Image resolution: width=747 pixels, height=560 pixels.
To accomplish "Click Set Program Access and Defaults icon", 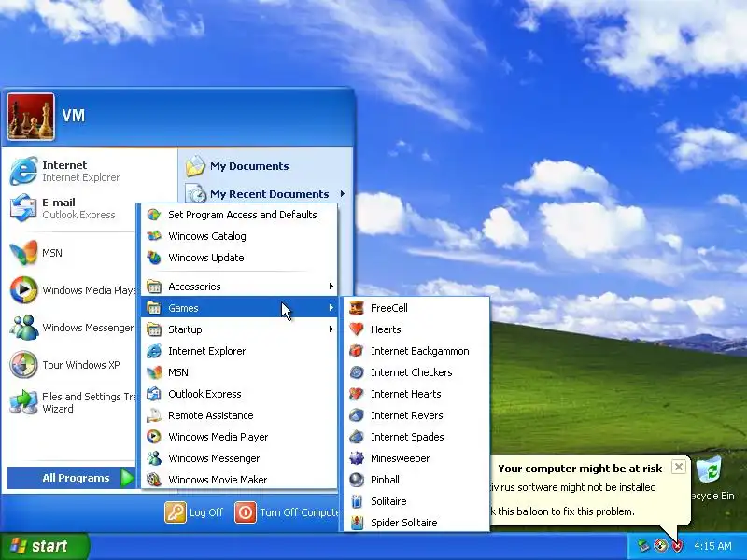I will point(154,215).
